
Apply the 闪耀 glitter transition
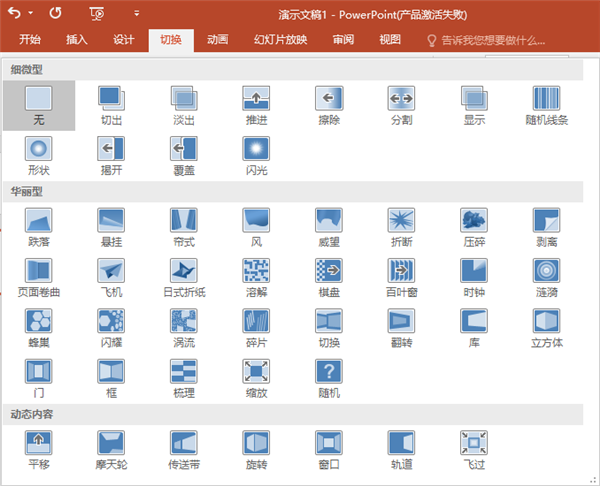[x=111, y=328]
